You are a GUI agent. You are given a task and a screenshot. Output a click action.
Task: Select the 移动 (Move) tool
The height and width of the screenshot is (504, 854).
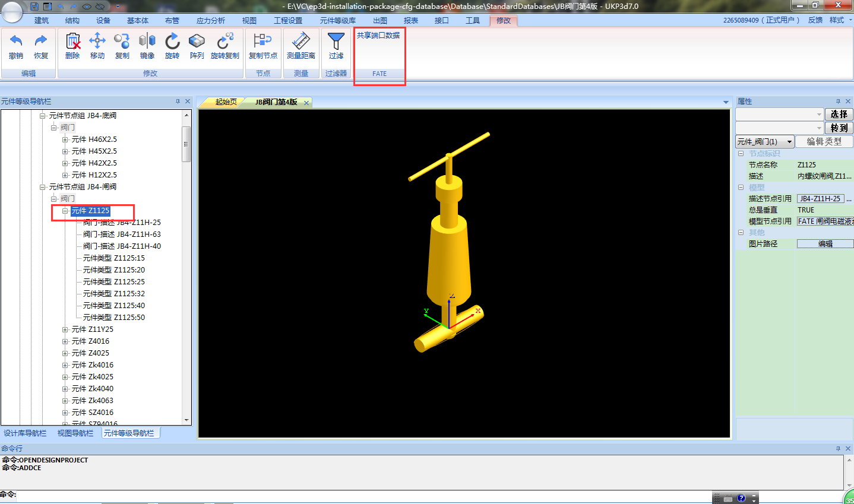pyautogui.click(x=97, y=42)
